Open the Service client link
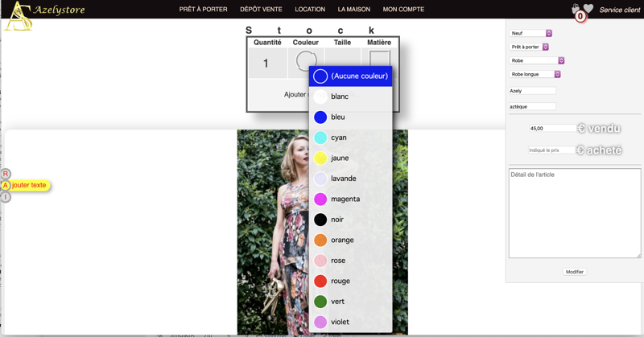The height and width of the screenshot is (337, 644). pyautogui.click(x=619, y=10)
